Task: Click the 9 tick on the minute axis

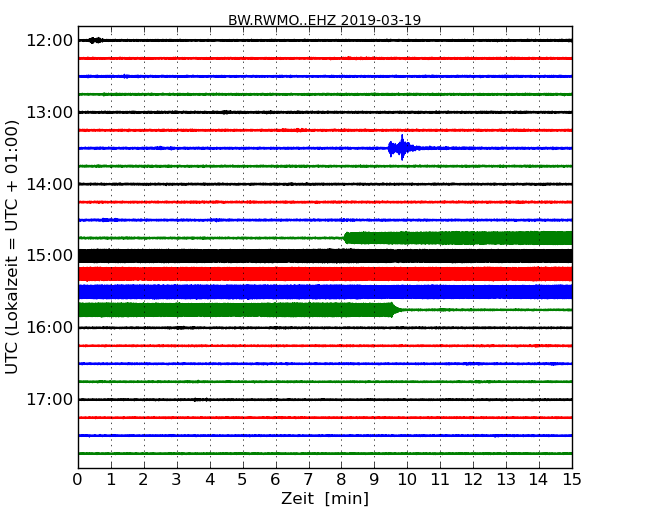Action: click(374, 480)
